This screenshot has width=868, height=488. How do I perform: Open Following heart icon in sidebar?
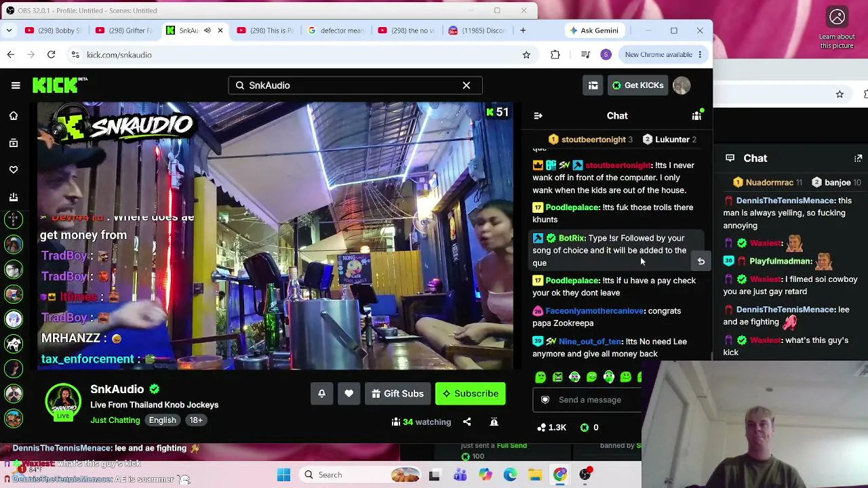click(x=14, y=170)
